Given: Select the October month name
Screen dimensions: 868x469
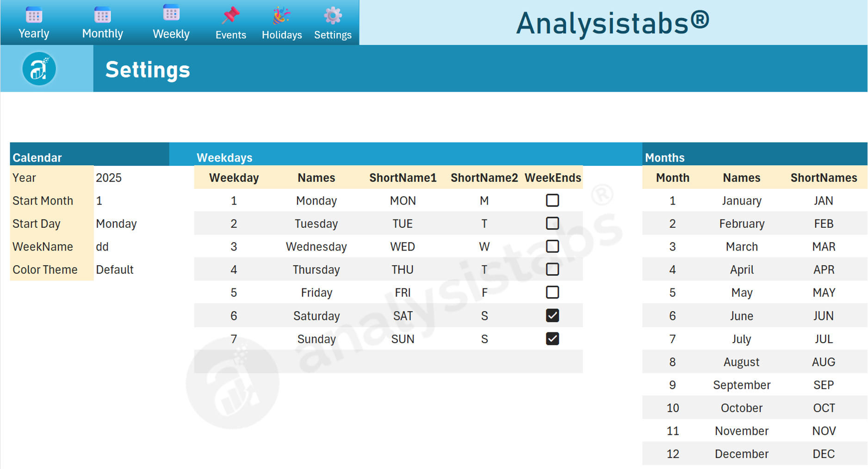Looking at the screenshot, I should 741,408.
